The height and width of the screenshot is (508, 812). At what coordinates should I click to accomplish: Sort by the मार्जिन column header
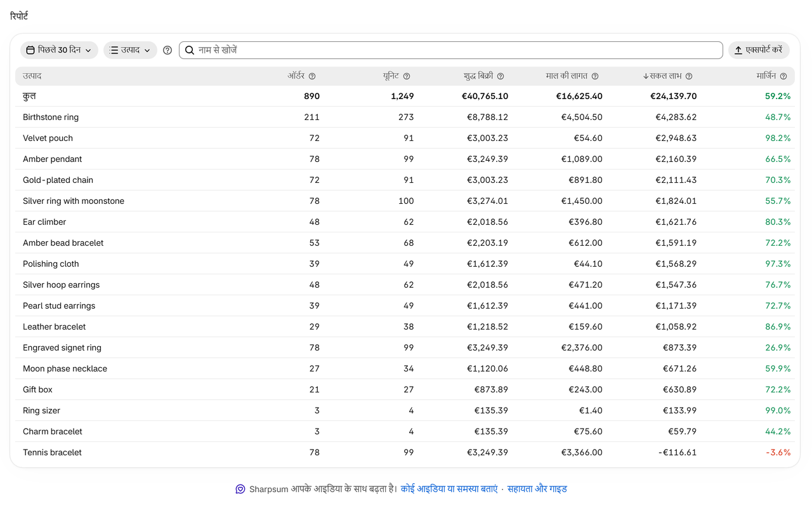(x=766, y=76)
